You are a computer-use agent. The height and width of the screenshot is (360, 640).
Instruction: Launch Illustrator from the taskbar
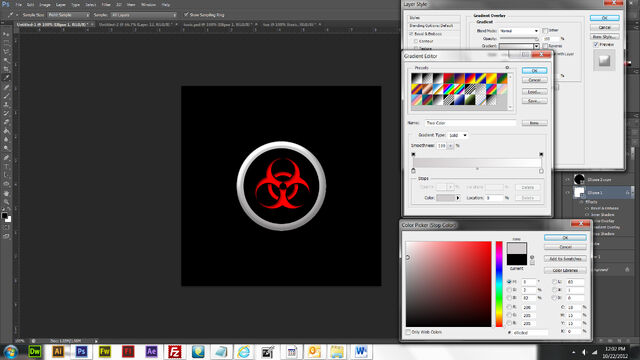[x=58, y=351]
